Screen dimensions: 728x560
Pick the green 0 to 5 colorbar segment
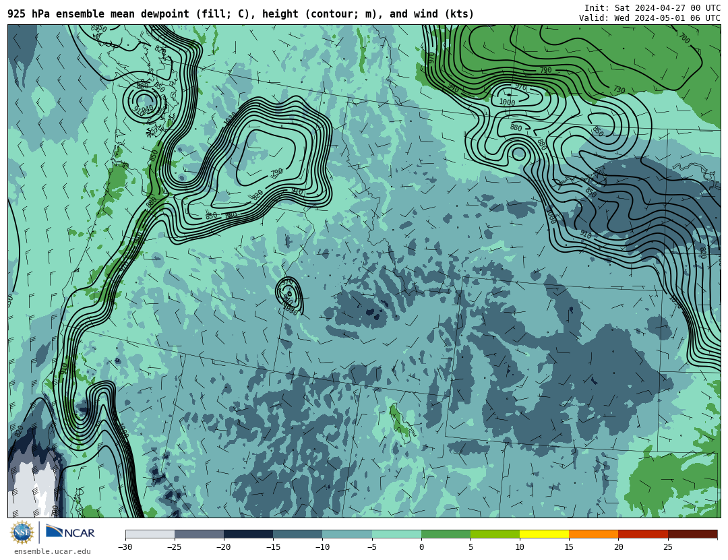[x=446, y=534]
